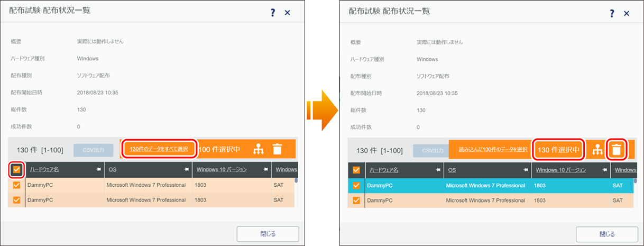The height and width of the screenshot is (246, 644).
Task: Click 実際には動作しません in 100 件選択中 dialog
Action: tap(100, 41)
